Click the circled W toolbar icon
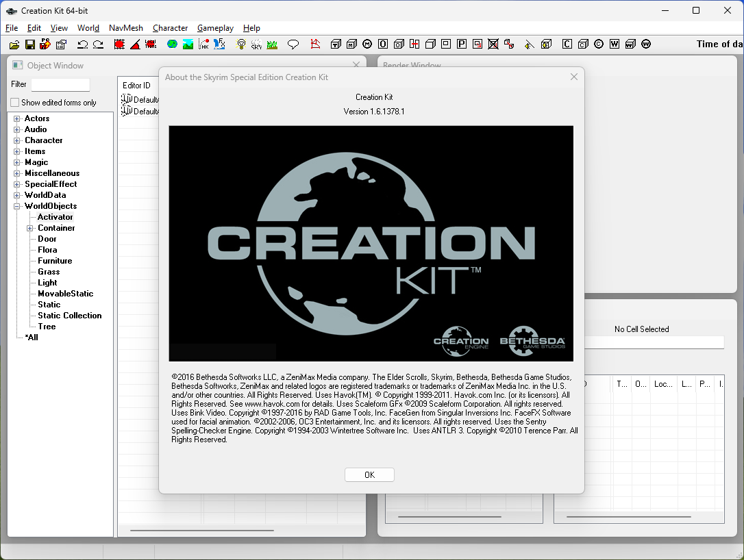 tap(646, 44)
